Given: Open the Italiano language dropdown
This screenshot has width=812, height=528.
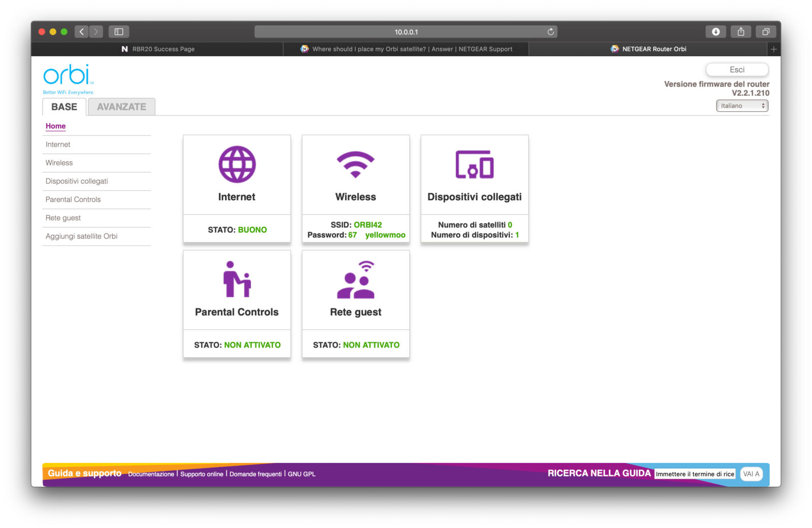Looking at the screenshot, I should click(742, 105).
